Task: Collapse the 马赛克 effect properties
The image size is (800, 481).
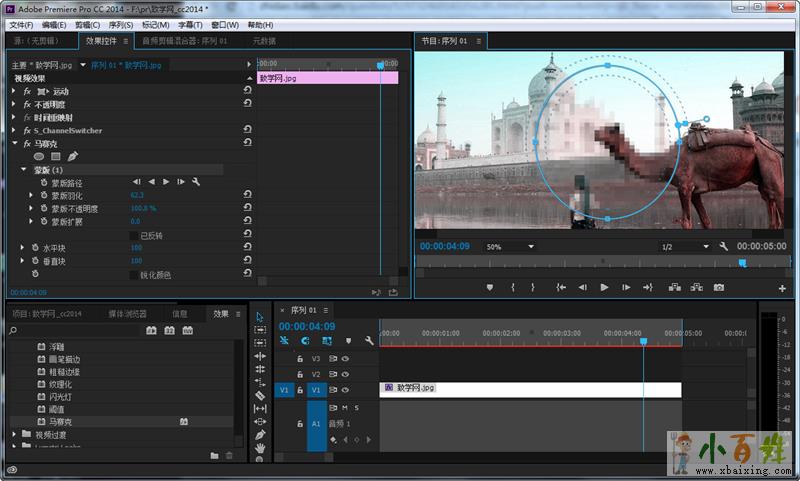Action: click(14, 144)
